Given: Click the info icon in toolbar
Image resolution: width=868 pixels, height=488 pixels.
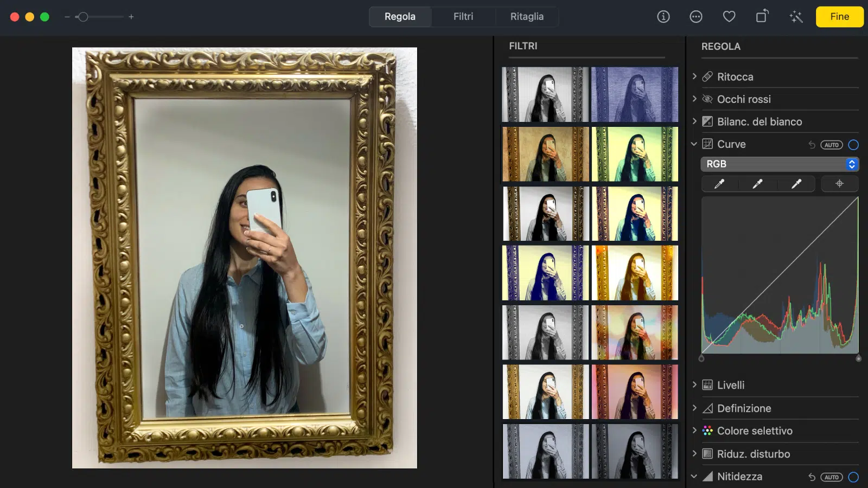Looking at the screenshot, I should [663, 17].
